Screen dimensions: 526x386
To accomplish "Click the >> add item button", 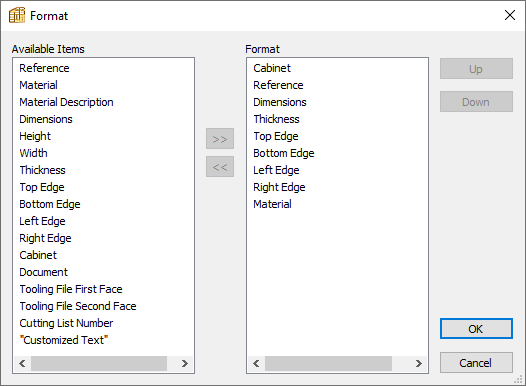I will (220, 139).
